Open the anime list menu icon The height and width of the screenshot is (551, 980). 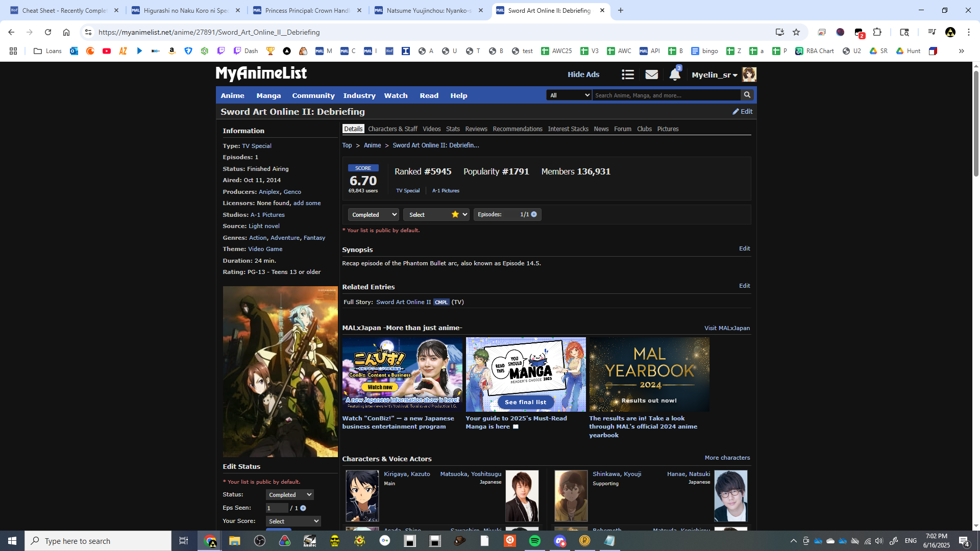coord(628,75)
